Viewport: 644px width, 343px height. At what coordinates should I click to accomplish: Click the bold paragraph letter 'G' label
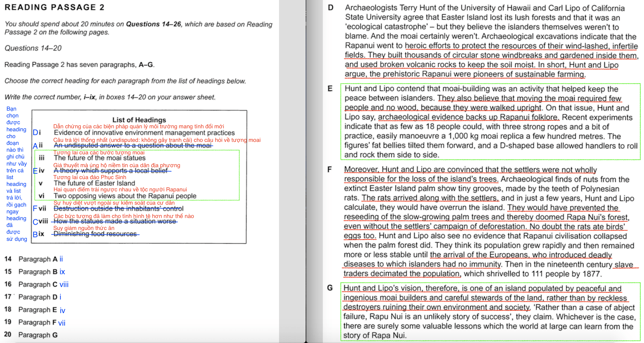pyautogui.click(x=330, y=288)
